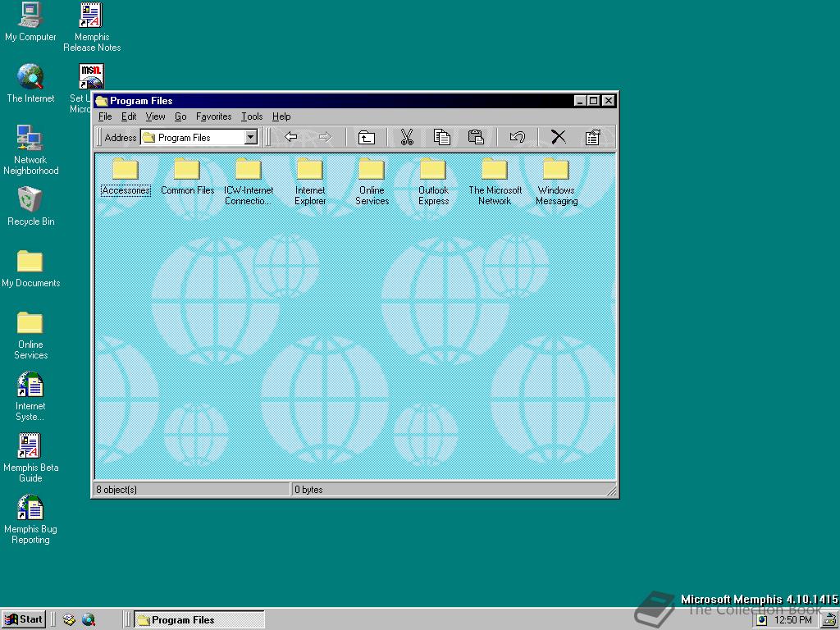
Task: Open the Tools menu
Action: tap(252, 116)
